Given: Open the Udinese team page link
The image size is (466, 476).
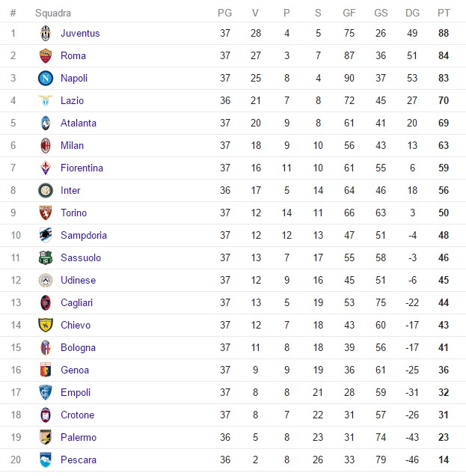Looking at the screenshot, I should 79,280.
